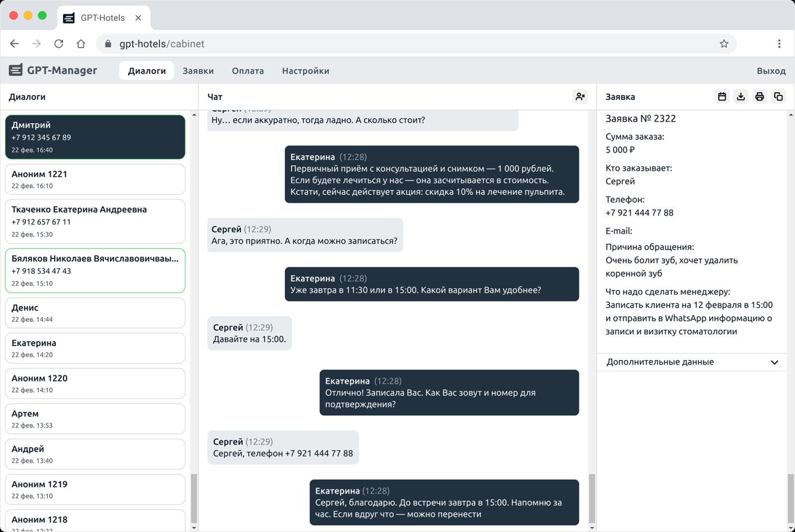
Task: Log out using the Выход link
Action: (x=771, y=71)
